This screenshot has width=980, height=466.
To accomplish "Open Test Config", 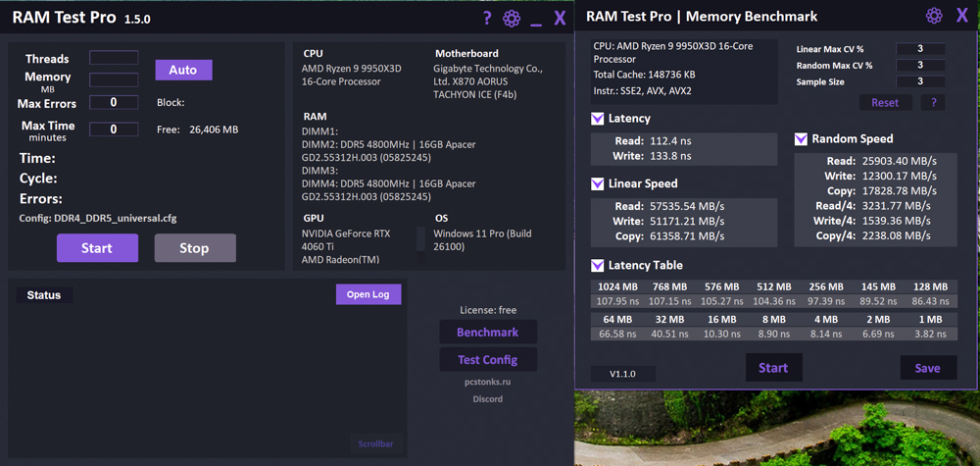I will tap(487, 360).
